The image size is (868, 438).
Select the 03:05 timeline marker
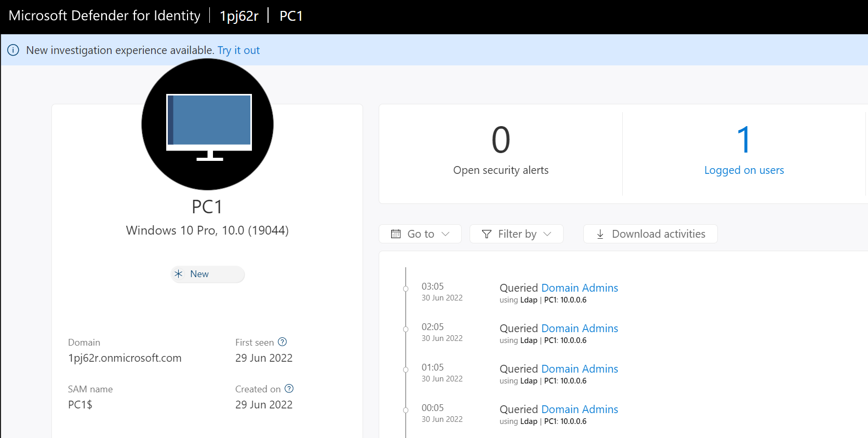click(x=406, y=289)
